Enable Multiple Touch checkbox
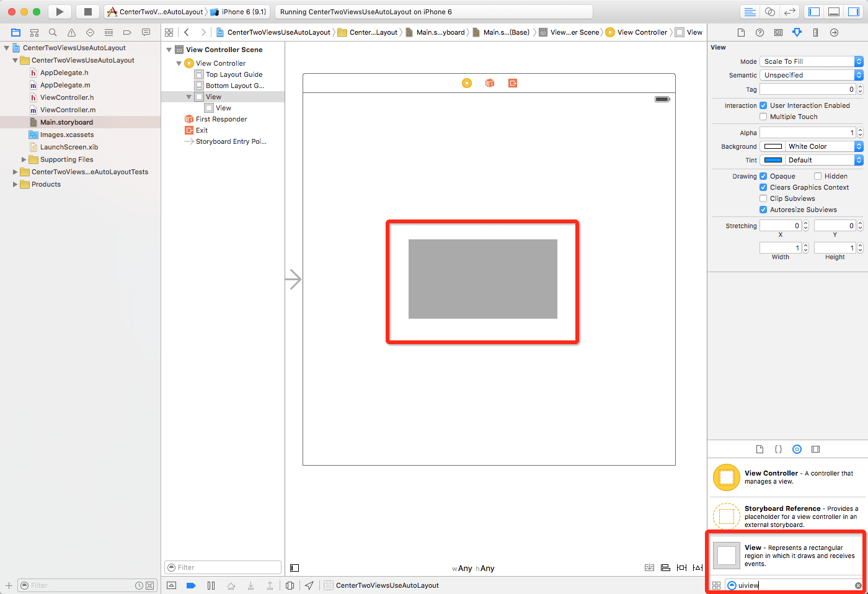The image size is (868, 594). coord(763,117)
